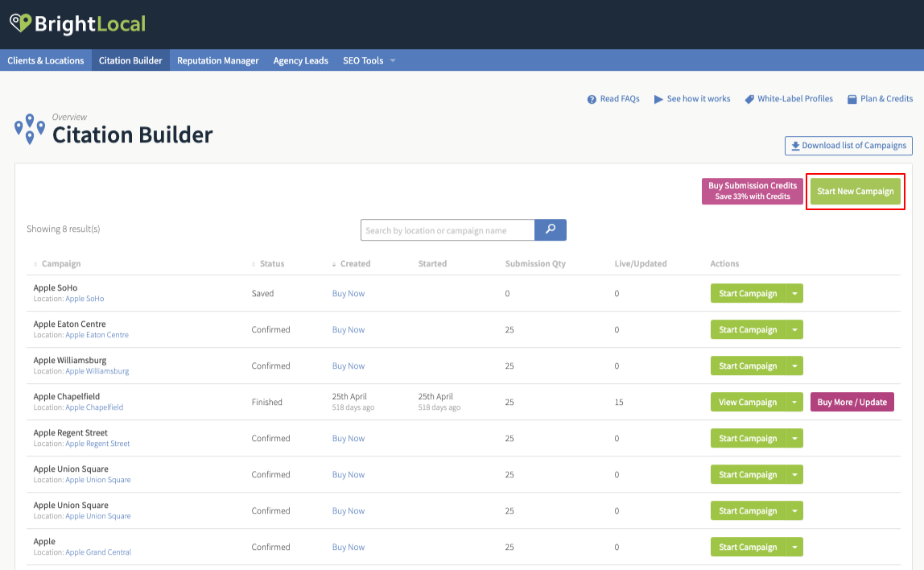View Campaign for Apple Chapelfield
Viewport: 924px width, 570px height.
pyautogui.click(x=748, y=402)
